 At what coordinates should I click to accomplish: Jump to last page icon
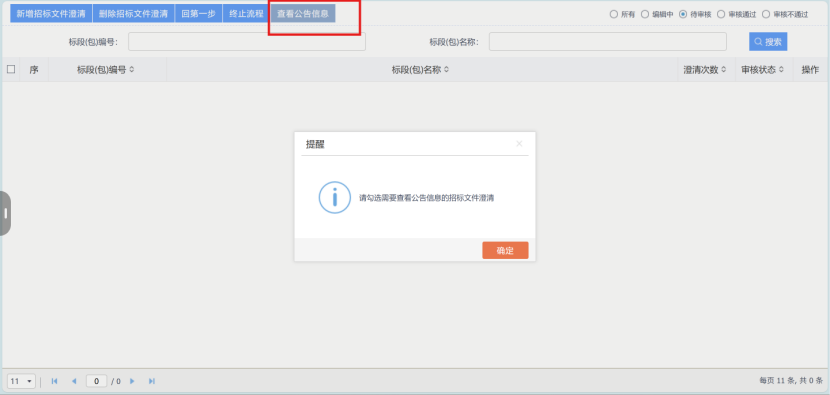coord(152,381)
